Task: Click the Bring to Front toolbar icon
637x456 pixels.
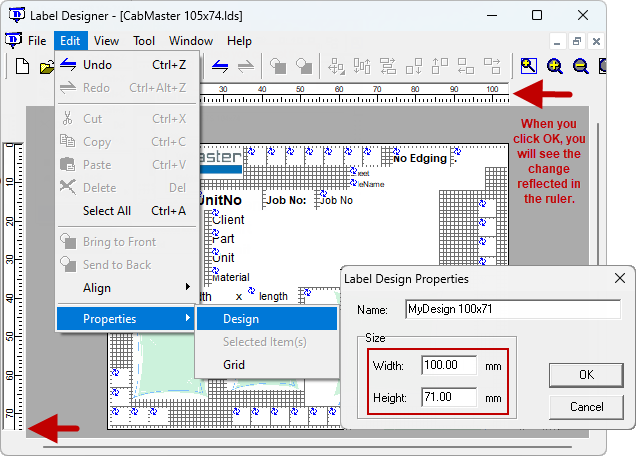Action: (278, 66)
